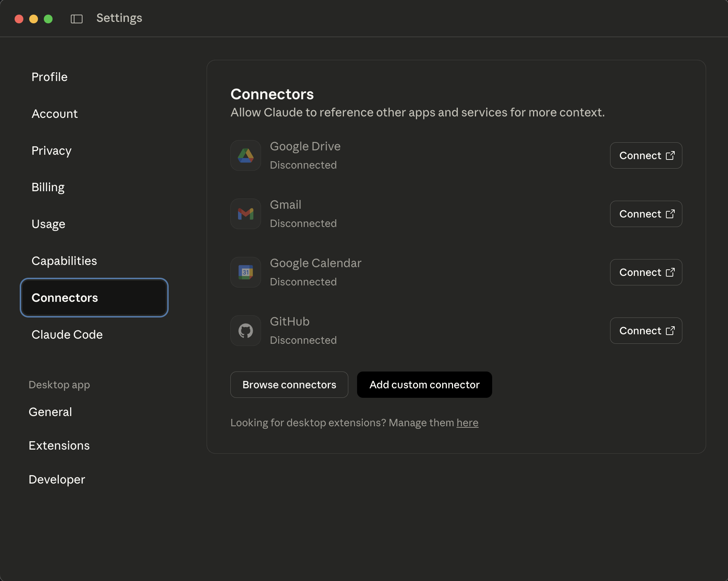Select Capabilities in the sidebar

point(64,261)
